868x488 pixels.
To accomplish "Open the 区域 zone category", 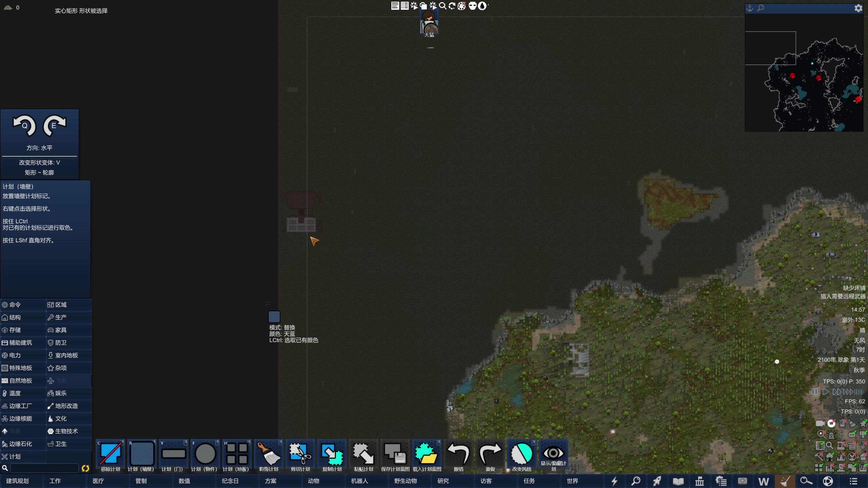I will tap(69, 305).
